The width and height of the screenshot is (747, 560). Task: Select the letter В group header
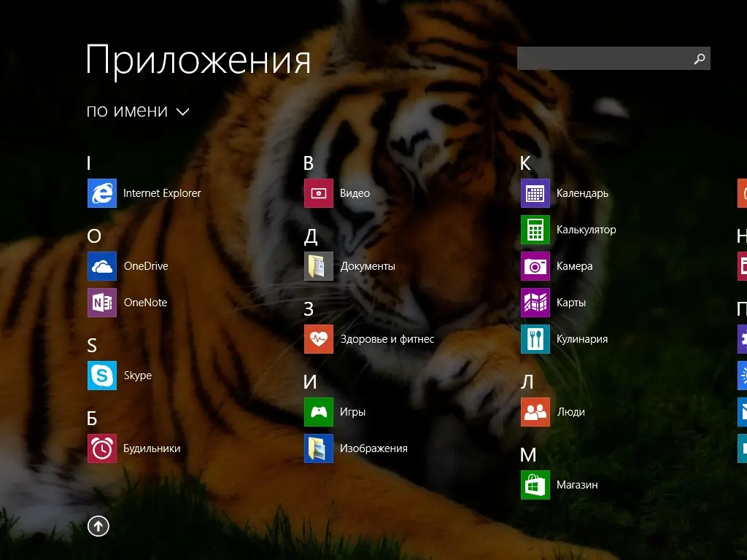309,163
